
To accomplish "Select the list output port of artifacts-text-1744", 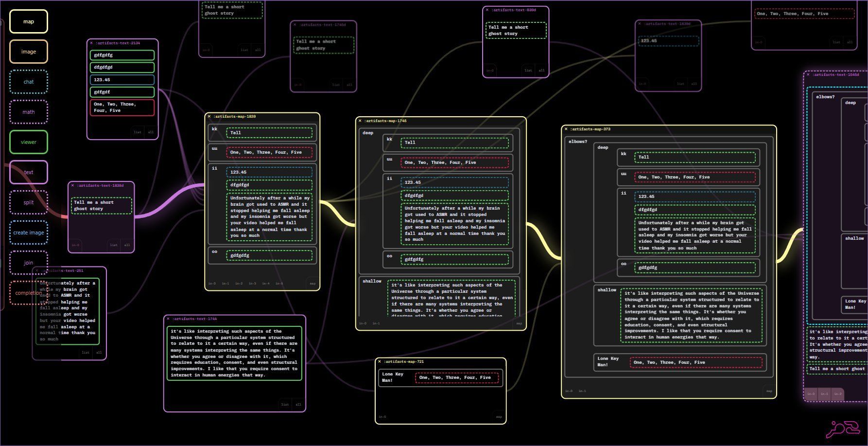I will 285,405.
